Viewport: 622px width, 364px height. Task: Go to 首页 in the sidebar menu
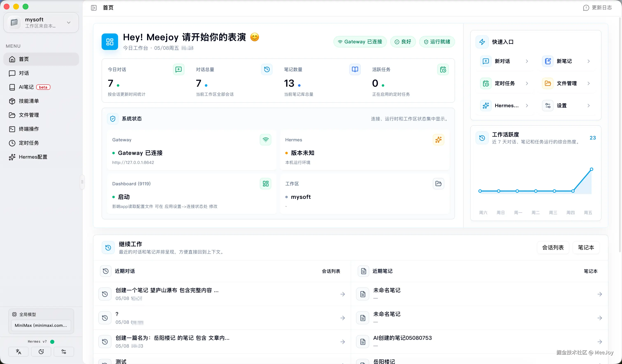(41, 59)
